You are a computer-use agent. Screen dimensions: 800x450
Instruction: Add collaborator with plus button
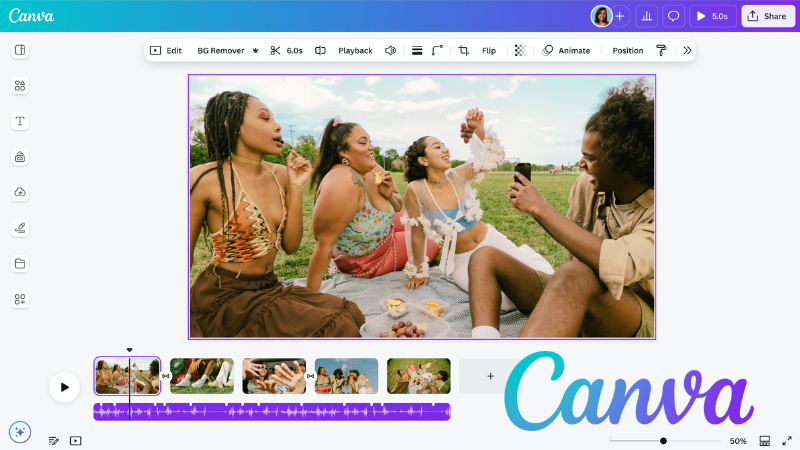[620, 16]
